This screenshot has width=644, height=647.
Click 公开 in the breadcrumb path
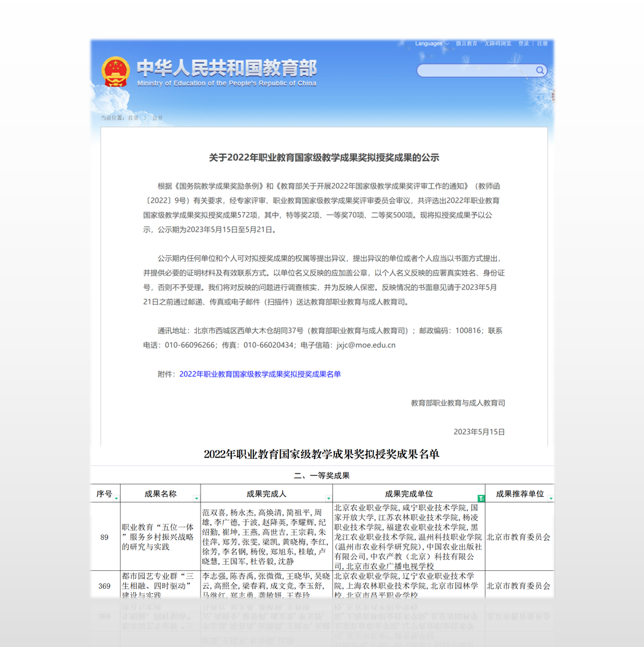pyautogui.click(x=158, y=118)
